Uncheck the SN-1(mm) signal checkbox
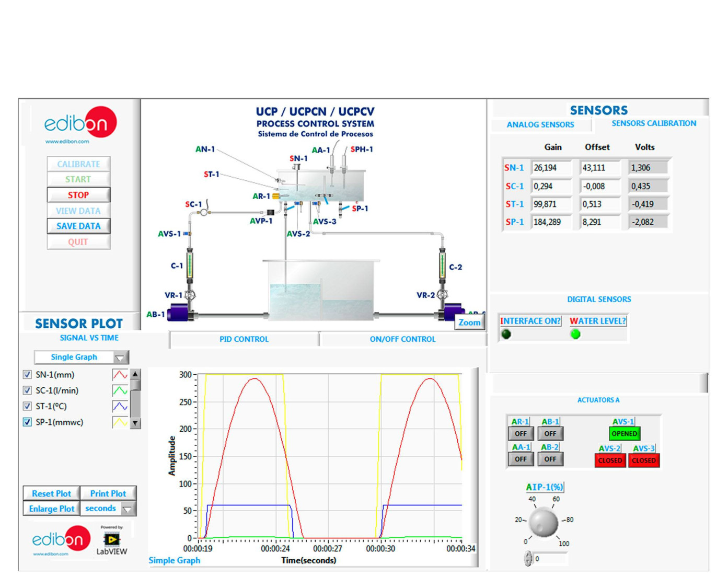728x588 pixels. pos(27,375)
